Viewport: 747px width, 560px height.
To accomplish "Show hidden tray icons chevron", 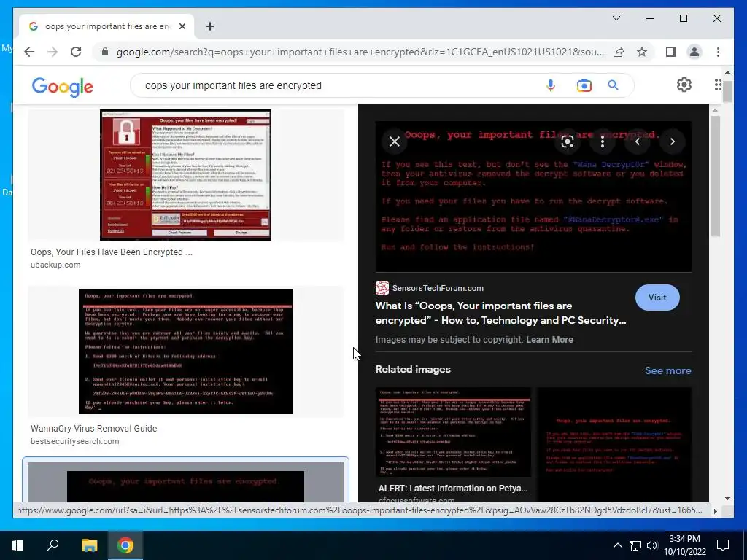I will [x=617, y=545].
